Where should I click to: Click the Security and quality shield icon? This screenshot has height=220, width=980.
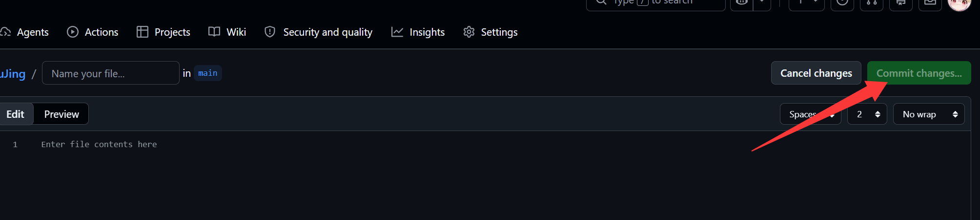point(270,32)
